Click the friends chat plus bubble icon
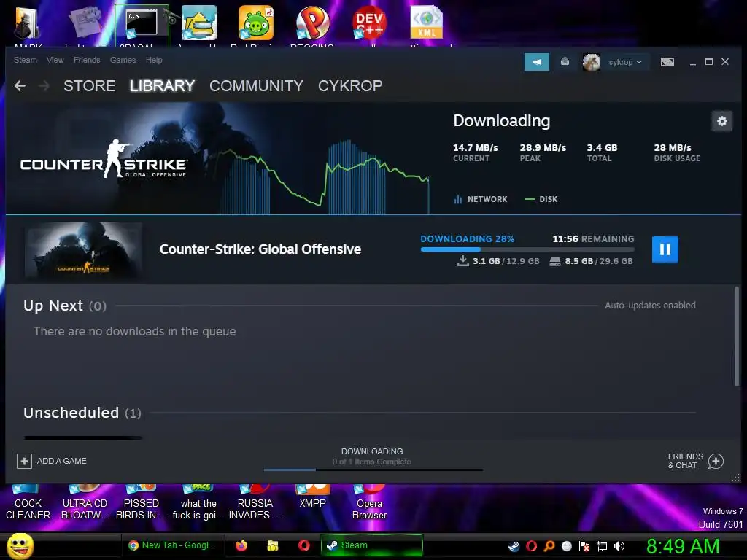Image resolution: width=747 pixels, height=560 pixels. point(716,461)
